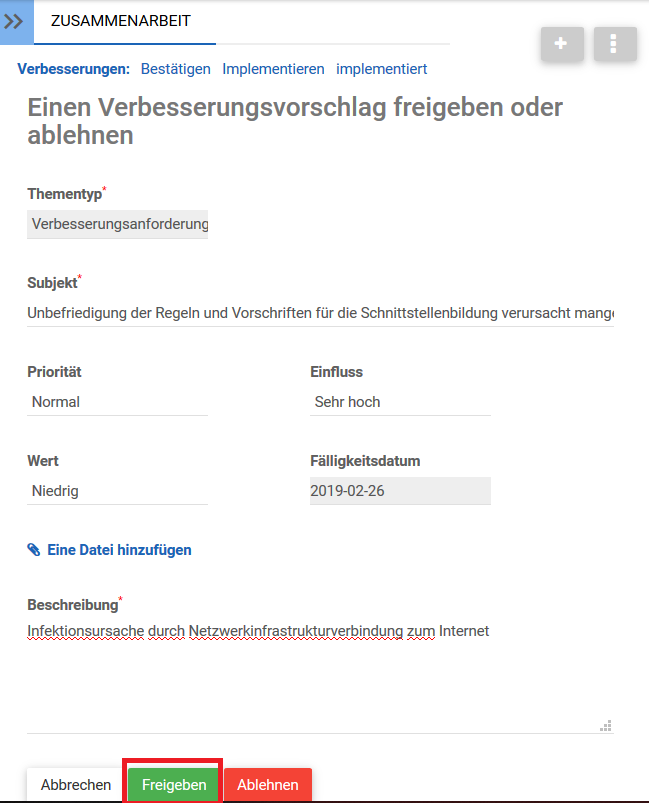Screen dimensions: 649x803
Task: Click Eine Datei hinzufügen link
Action: tap(119, 550)
